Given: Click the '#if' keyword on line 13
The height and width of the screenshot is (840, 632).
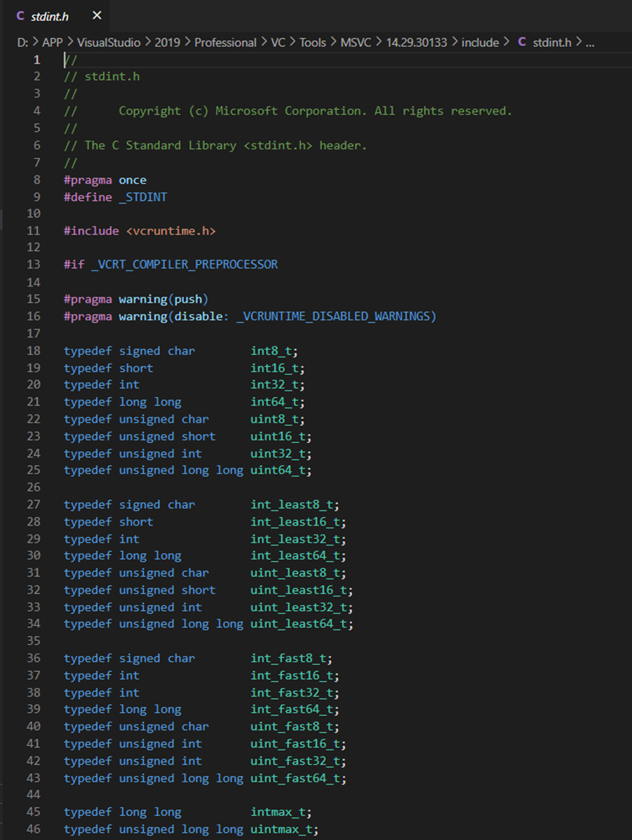Looking at the screenshot, I should [74, 265].
